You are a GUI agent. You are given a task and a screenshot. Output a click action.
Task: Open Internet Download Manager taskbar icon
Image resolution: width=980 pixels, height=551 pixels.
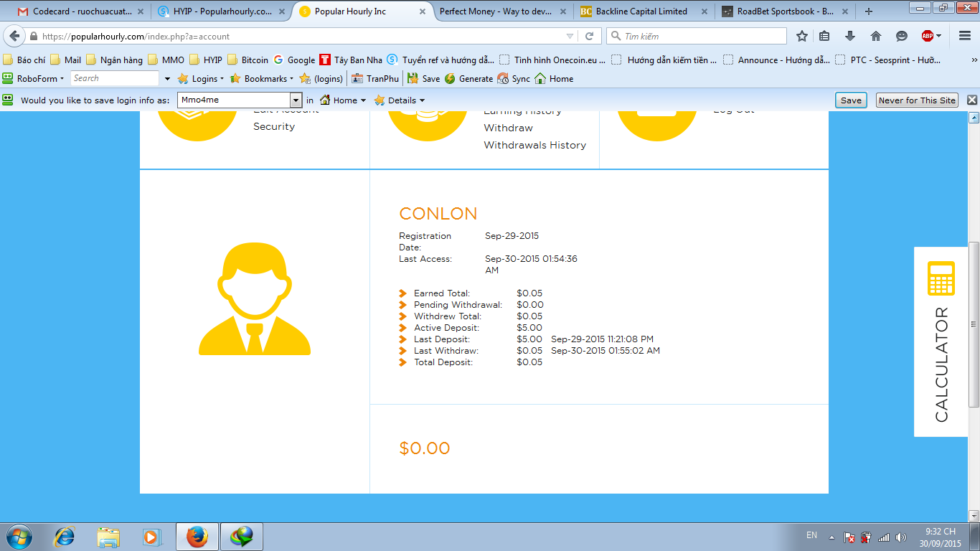click(242, 537)
